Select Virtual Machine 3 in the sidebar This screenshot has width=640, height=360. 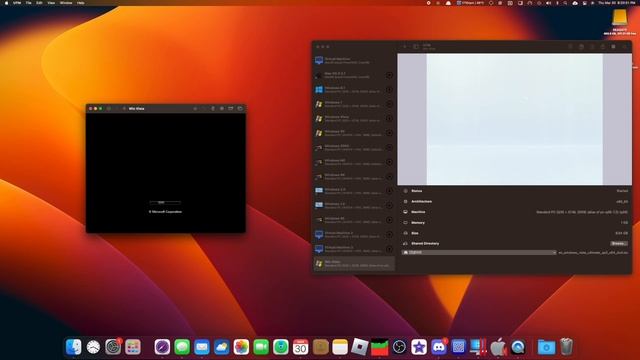click(x=354, y=249)
